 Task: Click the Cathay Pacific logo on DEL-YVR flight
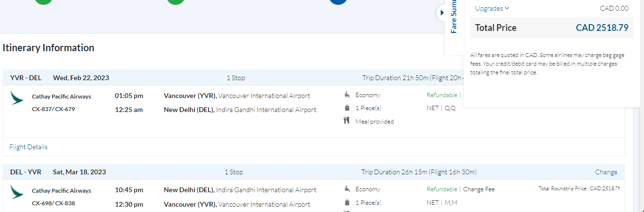[17, 192]
